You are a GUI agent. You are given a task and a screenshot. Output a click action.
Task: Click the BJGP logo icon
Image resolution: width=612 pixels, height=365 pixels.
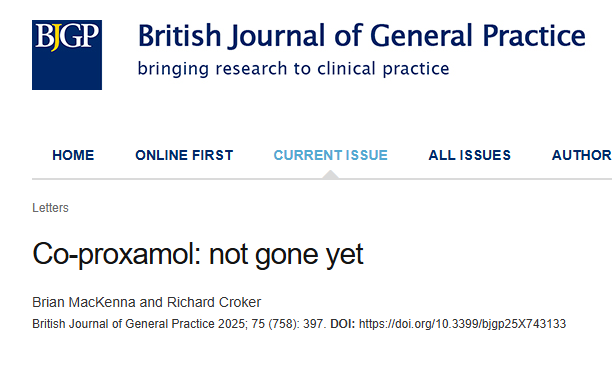tap(67, 55)
